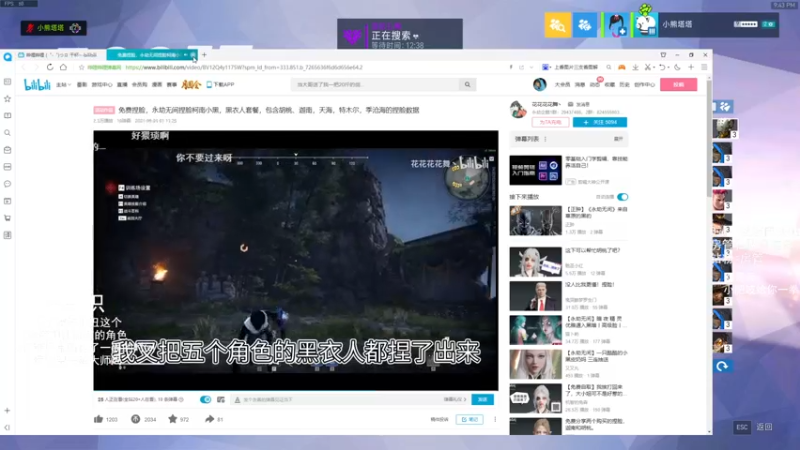Viewport: 800px width, 450px height.
Task: Click inside the danmaku text input
Action: click(x=337, y=399)
